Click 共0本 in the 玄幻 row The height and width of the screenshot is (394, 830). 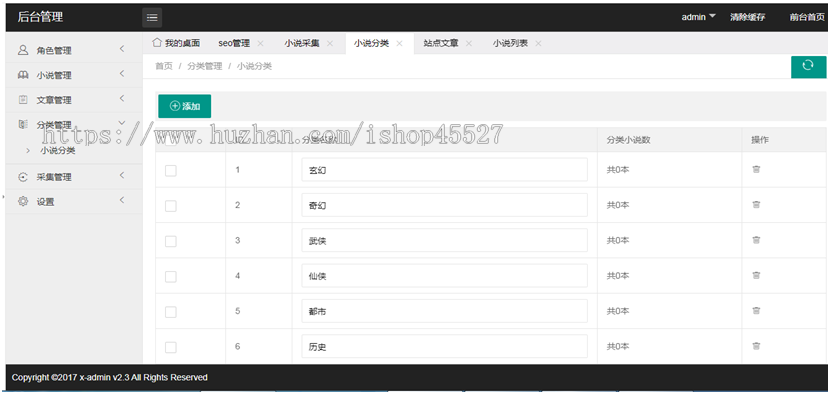[x=618, y=169]
